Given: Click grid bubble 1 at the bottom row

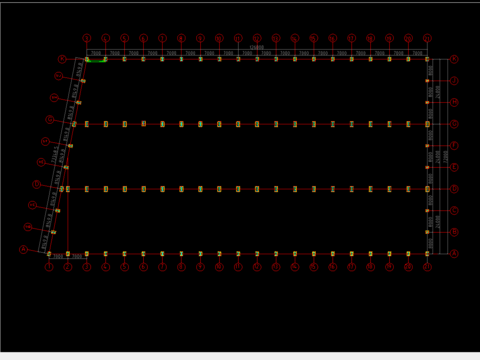Looking at the screenshot, I should (49, 267).
